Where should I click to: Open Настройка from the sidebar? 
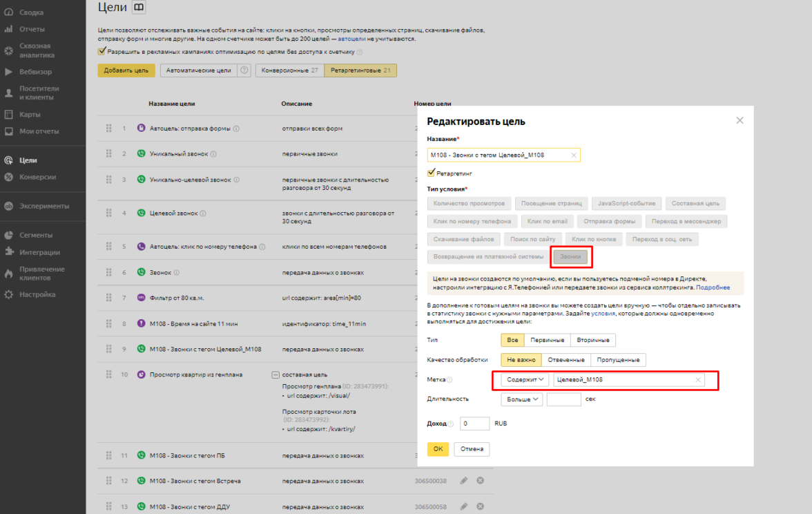pyautogui.click(x=37, y=294)
